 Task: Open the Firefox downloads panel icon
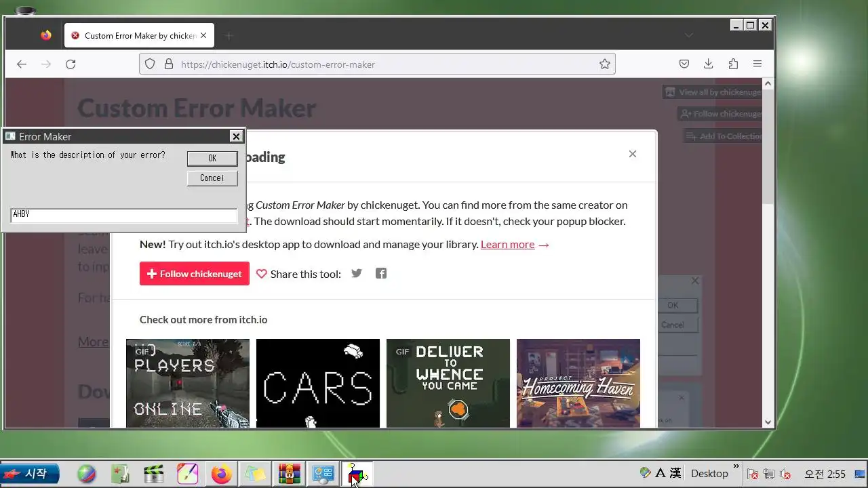click(x=709, y=64)
